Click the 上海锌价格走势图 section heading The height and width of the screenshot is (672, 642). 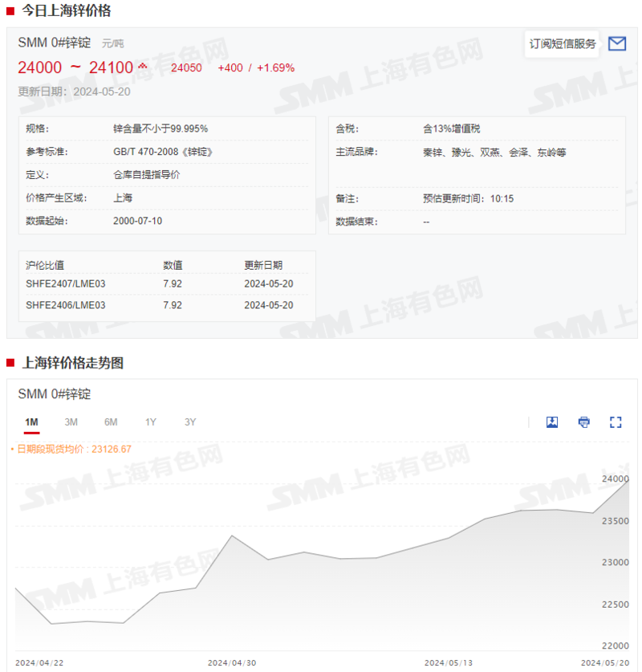73,363
